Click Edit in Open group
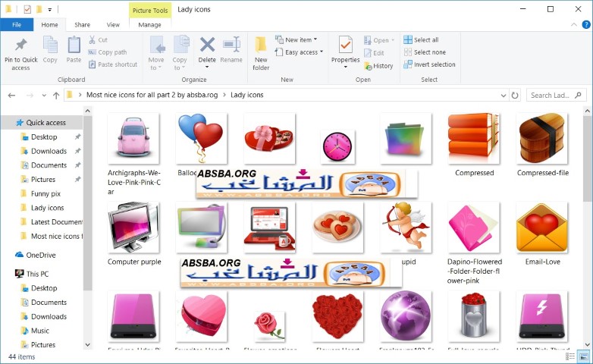Screen dimensions: 593x364 375,53
